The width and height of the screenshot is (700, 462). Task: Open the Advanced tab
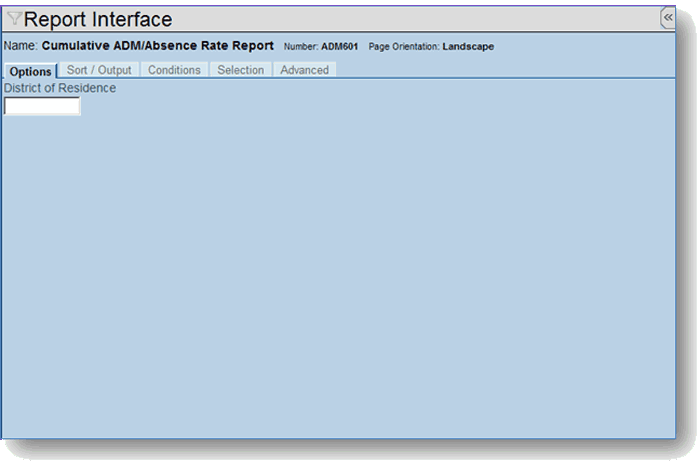[304, 70]
